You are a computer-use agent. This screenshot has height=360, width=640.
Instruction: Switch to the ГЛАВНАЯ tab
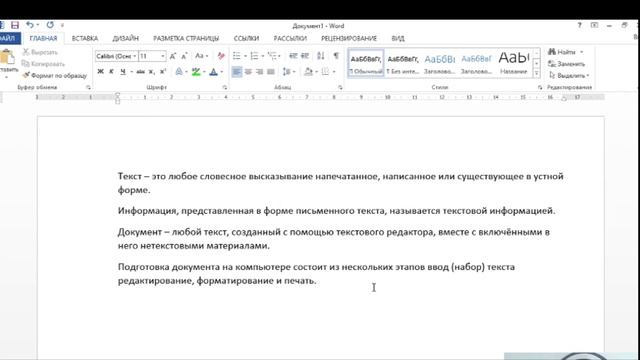click(43, 38)
